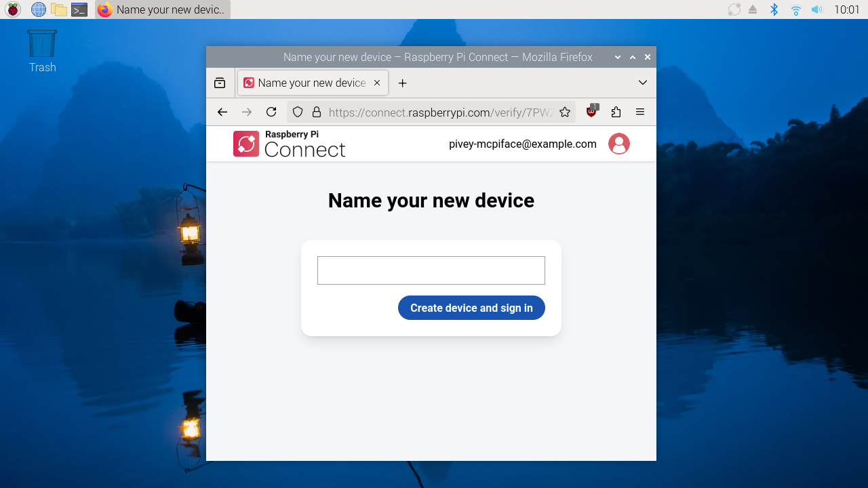Open the Bluetooth tray menu

pyautogui.click(x=774, y=9)
